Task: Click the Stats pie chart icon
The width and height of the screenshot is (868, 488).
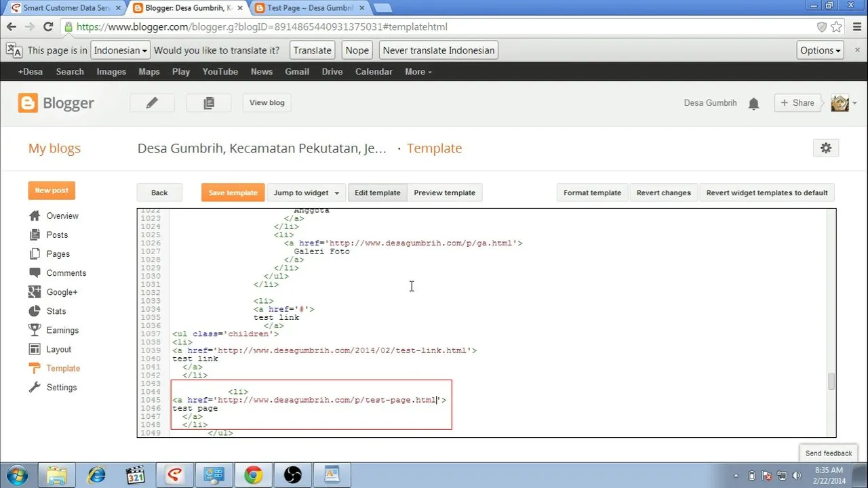Action: pyautogui.click(x=35, y=311)
